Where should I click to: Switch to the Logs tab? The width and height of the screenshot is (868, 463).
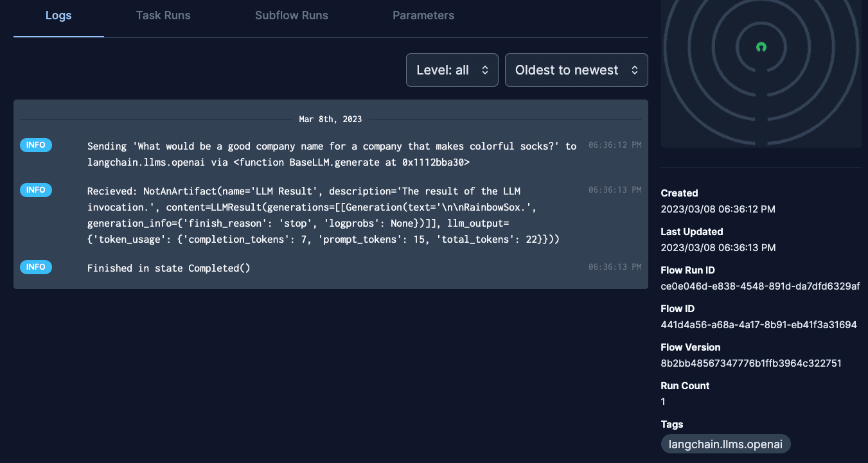[58, 16]
